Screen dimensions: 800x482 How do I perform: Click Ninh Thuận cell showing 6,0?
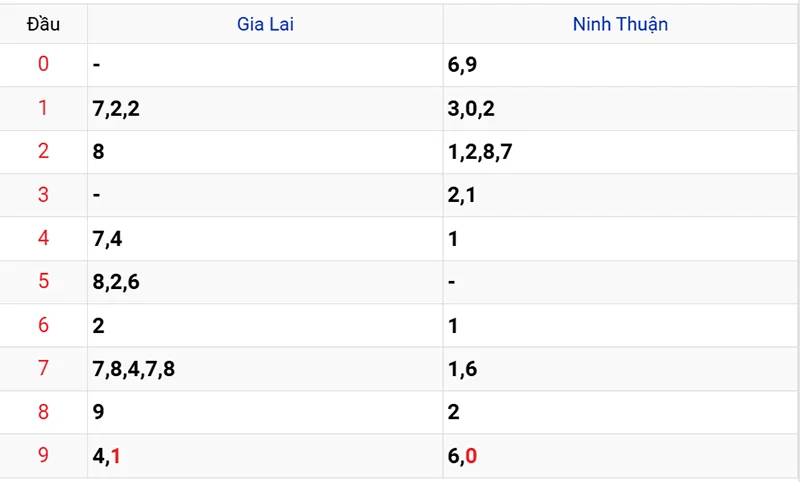pyautogui.click(x=620, y=455)
